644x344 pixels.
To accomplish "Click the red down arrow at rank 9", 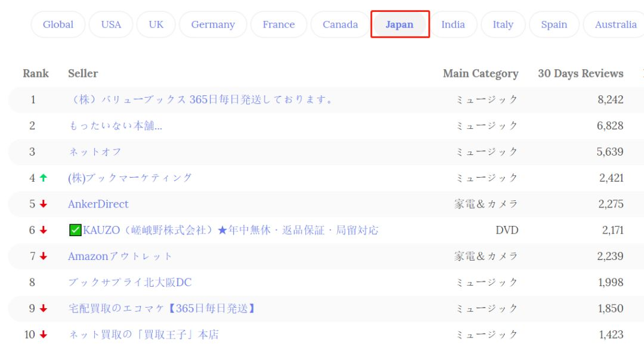I will (43, 308).
